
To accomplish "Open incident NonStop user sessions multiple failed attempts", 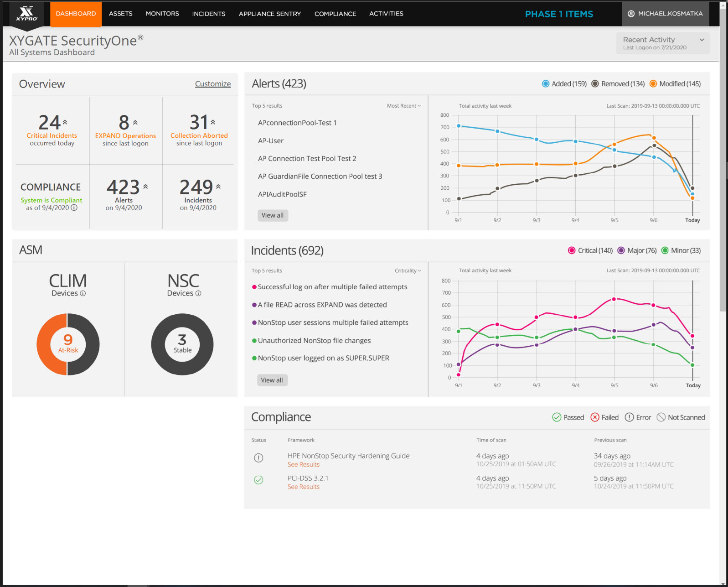I will point(333,322).
